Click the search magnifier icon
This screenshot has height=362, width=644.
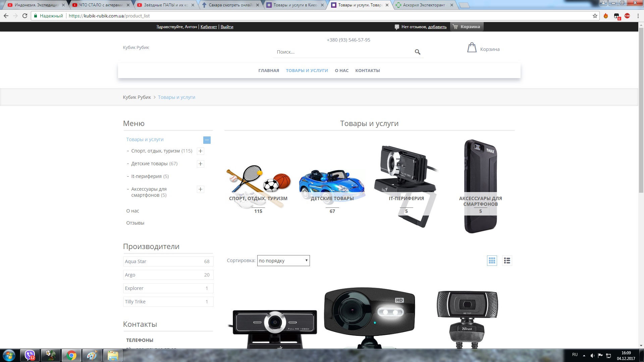[418, 52]
